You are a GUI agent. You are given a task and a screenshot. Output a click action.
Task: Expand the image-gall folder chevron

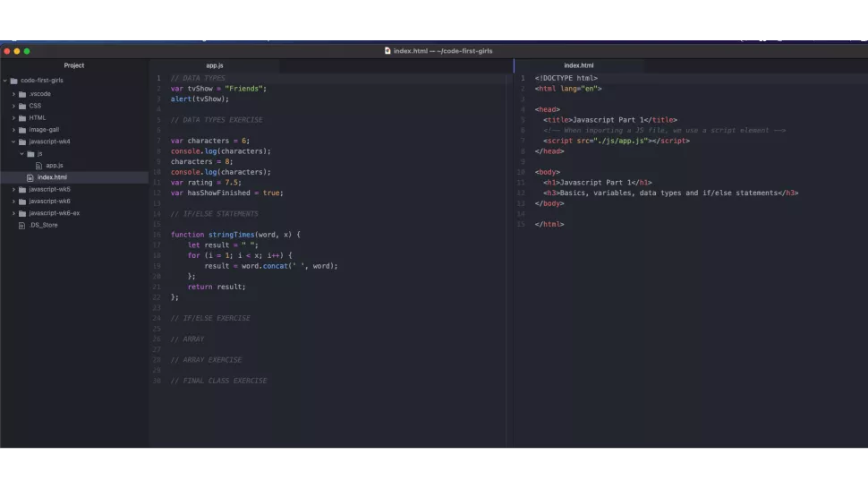13,130
